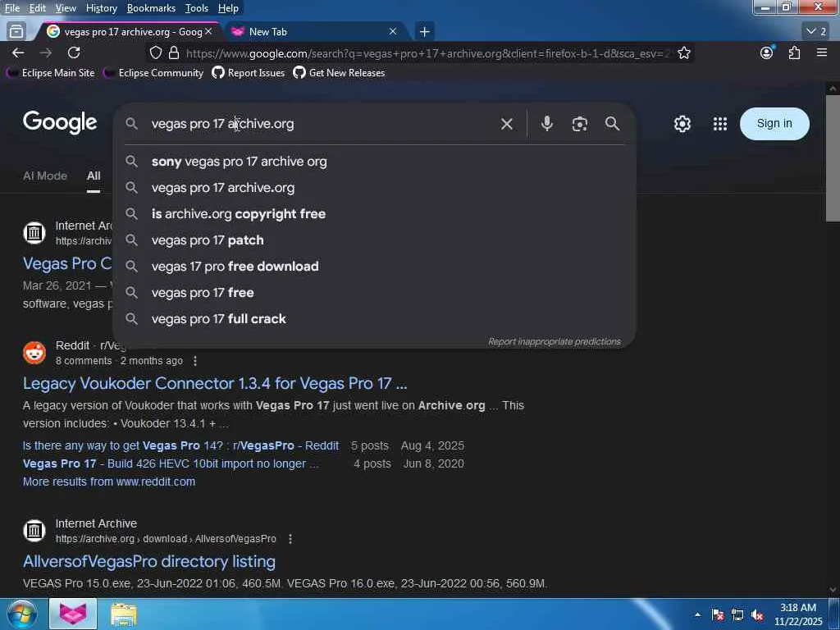Click the Google logo
Viewport: 840px width, 630px height.
(60, 122)
